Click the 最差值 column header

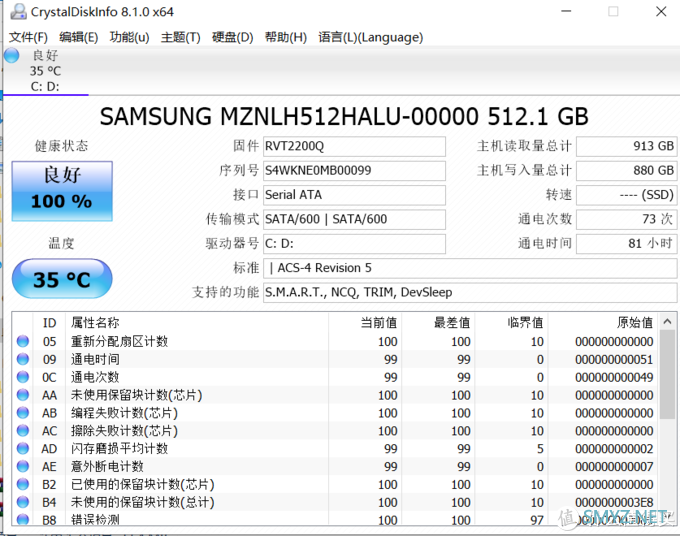(438, 323)
